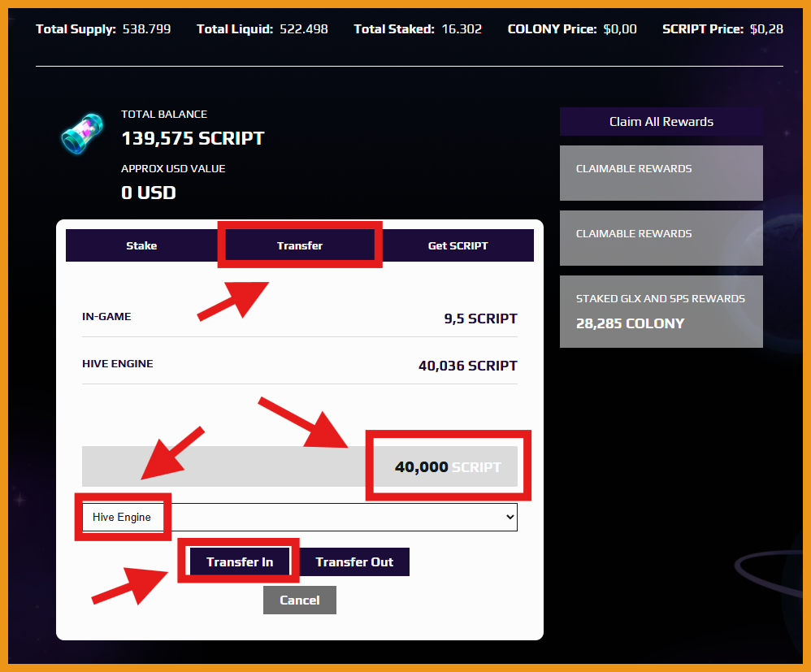Click the Transfer Out button
Viewport: 811px width, 672px height.
tap(354, 561)
